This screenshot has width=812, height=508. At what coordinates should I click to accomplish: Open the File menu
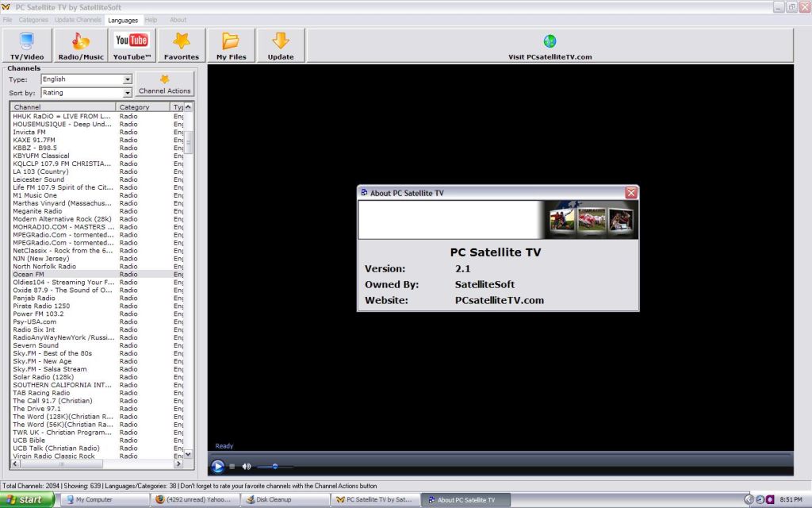coord(7,20)
